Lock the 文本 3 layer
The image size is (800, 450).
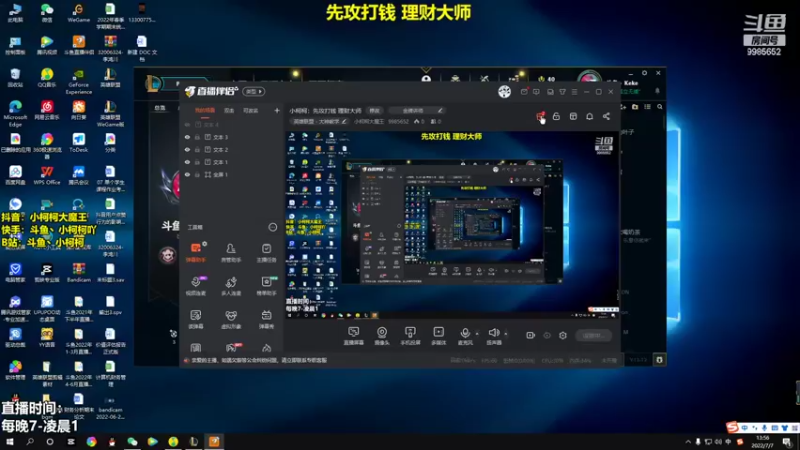click(x=197, y=137)
